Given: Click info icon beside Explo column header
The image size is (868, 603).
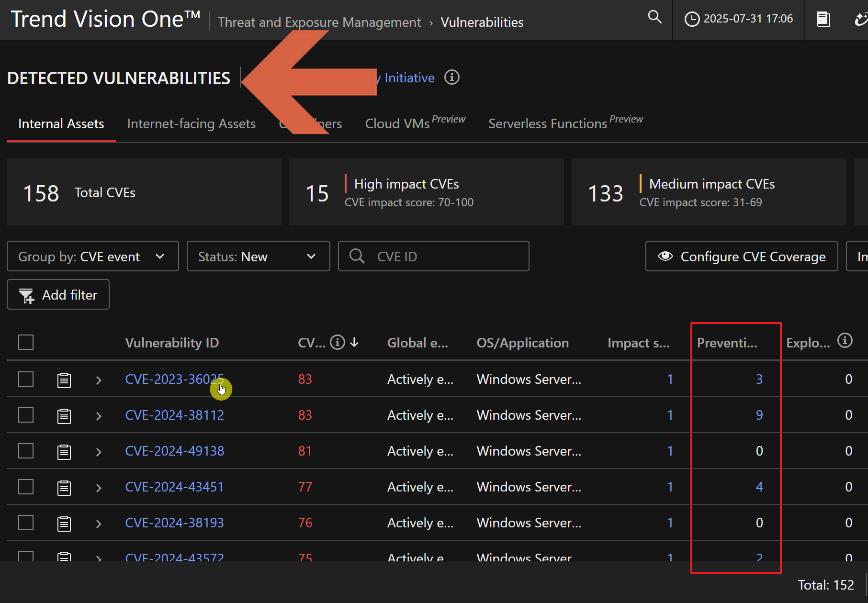Looking at the screenshot, I should click(x=845, y=340).
